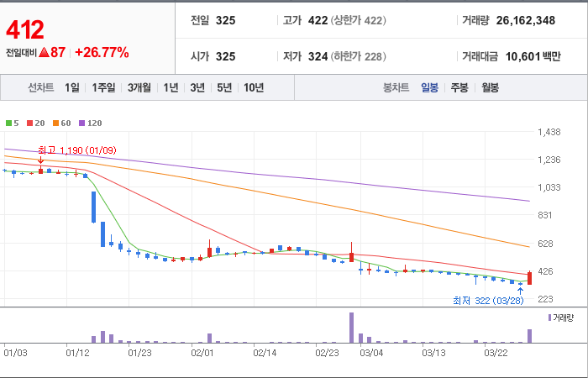Image resolution: width=588 pixels, height=378 pixels.
Task: Click 저가 value 324
Action: [318, 56]
